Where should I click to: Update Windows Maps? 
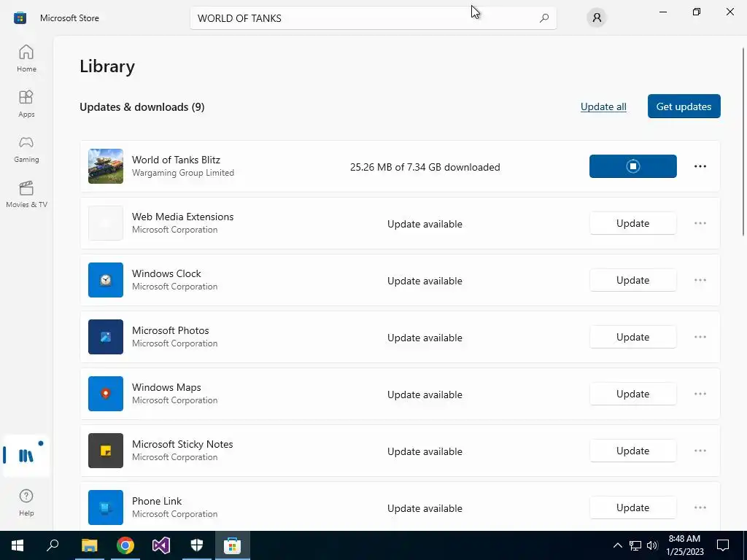(x=632, y=394)
